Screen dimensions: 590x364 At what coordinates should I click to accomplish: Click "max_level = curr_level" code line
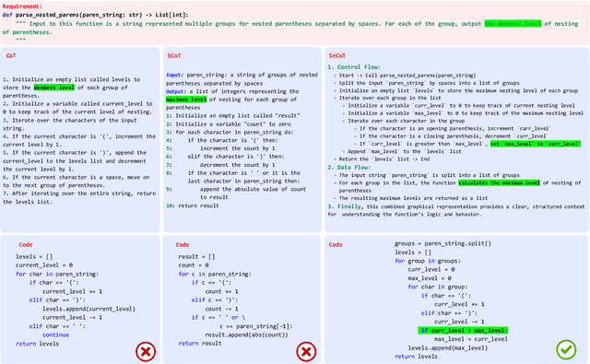click(471, 339)
